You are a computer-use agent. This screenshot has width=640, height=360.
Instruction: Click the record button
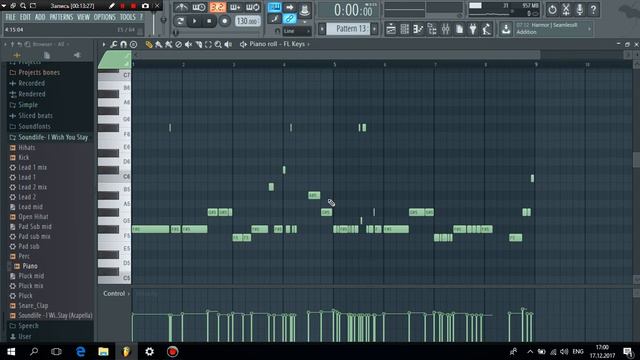click(x=224, y=21)
